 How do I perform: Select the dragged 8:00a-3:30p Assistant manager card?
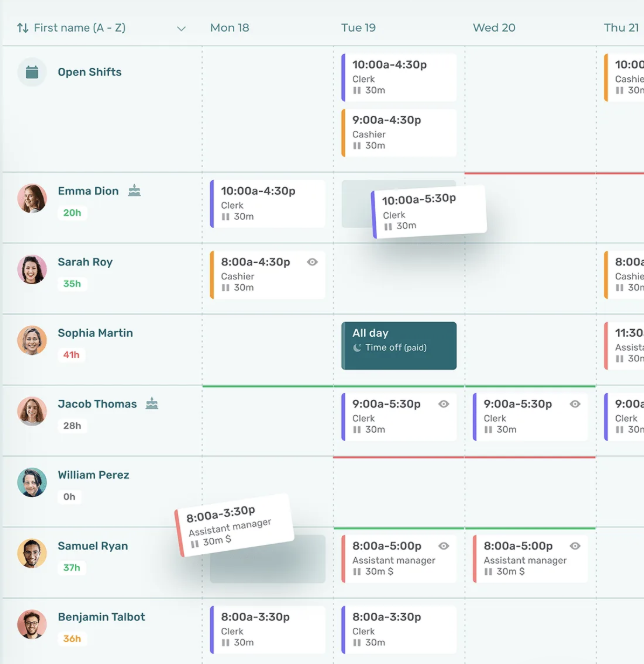pyautogui.click(x=234, y=526)
